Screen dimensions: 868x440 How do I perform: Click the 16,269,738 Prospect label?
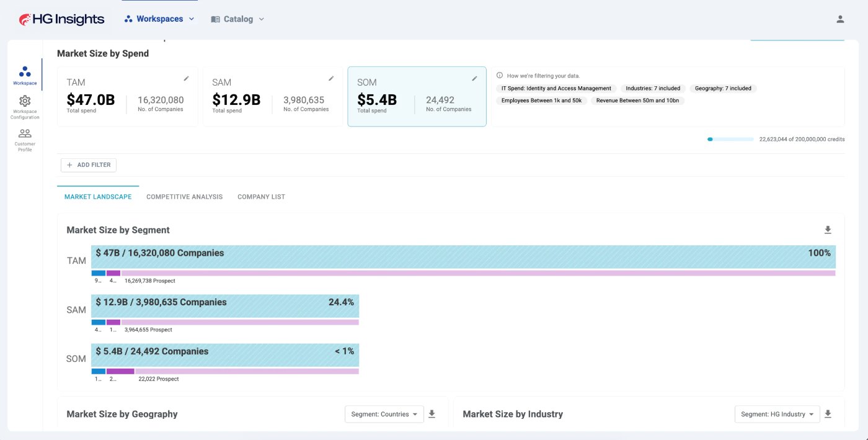[x=150, y=281]
